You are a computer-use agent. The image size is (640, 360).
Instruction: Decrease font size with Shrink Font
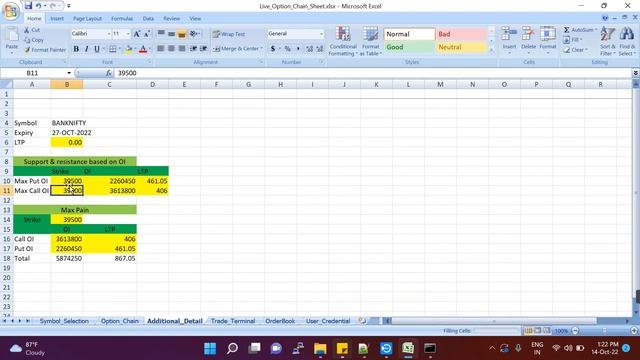(147, 34)
